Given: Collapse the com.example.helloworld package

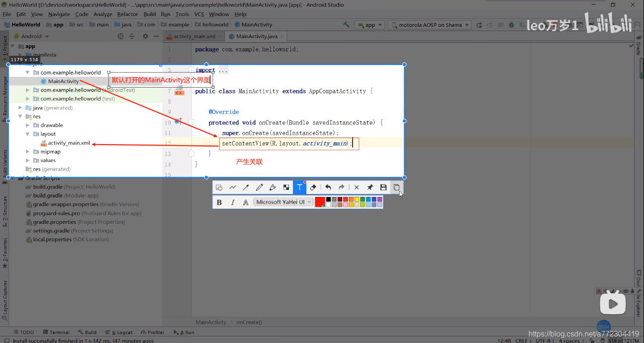Looking at the screenshot, I should 28,73.
